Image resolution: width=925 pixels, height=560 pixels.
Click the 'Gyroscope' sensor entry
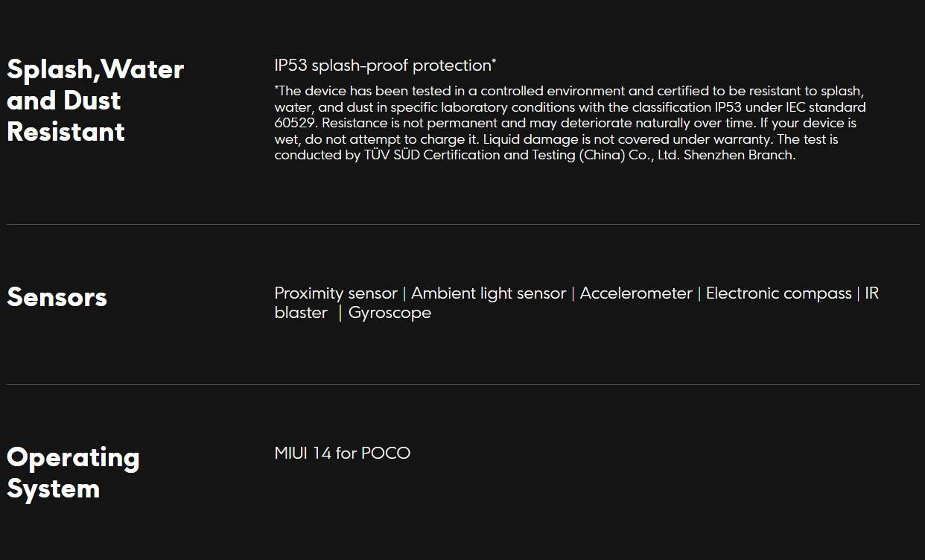390,313
